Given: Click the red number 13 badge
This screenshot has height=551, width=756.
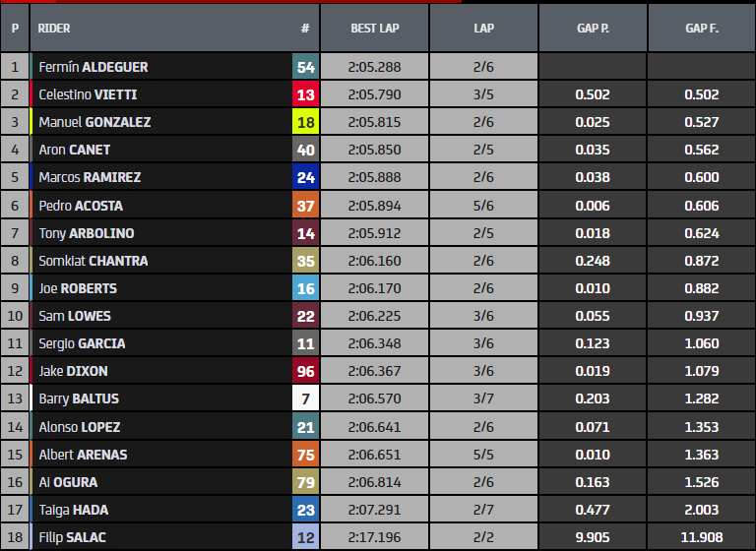Looking at the screenshot, I should click(x=305, y=94).
